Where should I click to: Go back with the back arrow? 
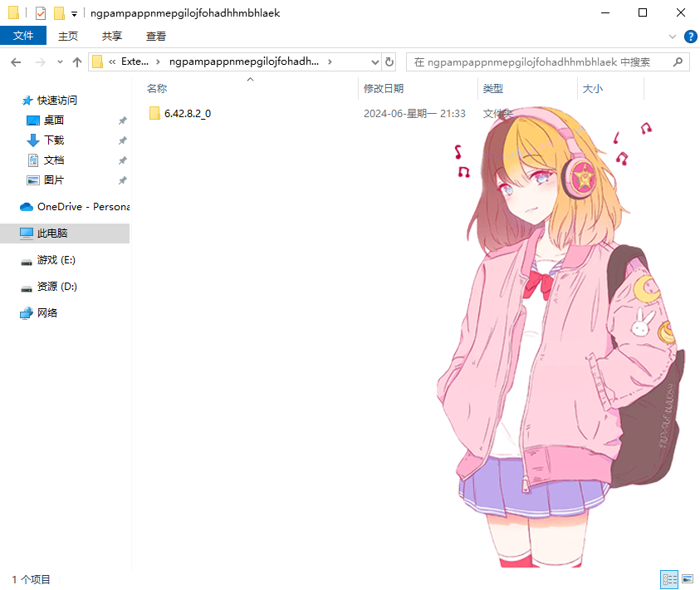pos(16,62)
